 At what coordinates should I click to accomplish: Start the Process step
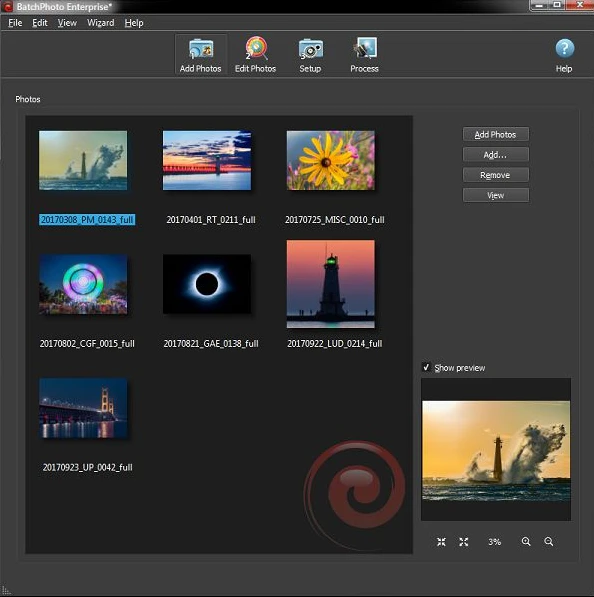click(364, 54)
